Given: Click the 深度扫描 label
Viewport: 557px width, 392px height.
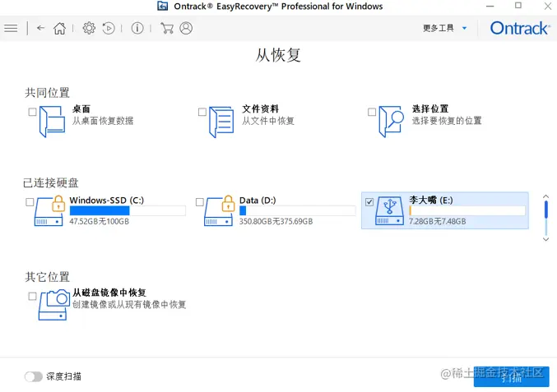Looking at the screenshot, I should (x=64, y=376).
